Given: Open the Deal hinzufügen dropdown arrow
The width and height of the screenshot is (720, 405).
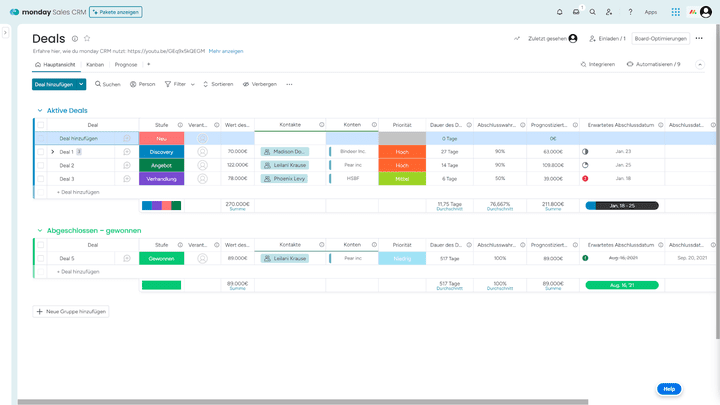Looking at the screenshot, I should [81, 84].
